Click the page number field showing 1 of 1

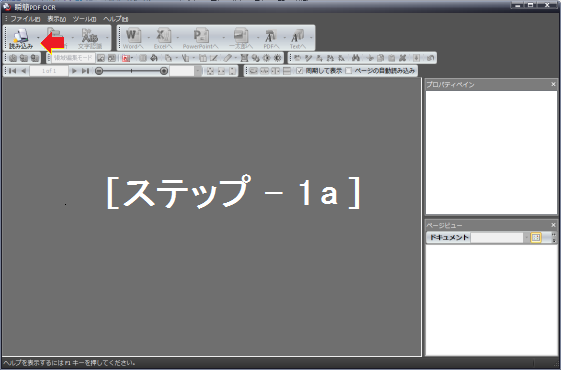pyautogui.click(x=49, y=71)
